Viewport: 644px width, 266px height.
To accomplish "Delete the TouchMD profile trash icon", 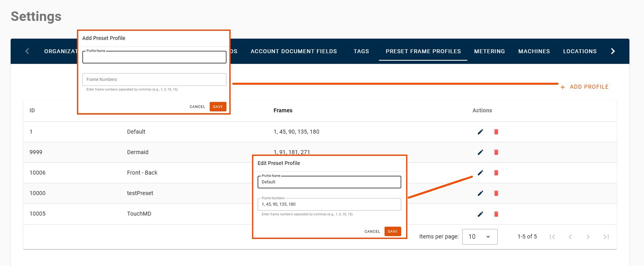I will (496, 214).
